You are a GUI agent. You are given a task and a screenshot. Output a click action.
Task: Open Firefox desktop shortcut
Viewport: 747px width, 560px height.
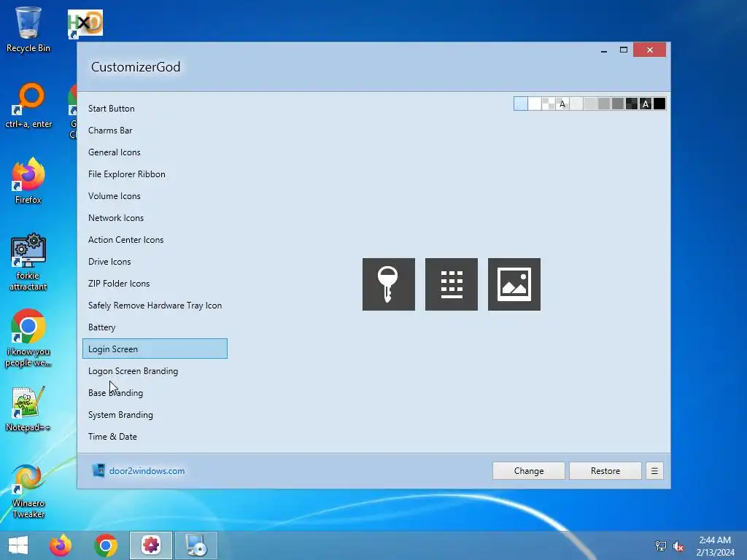[28, 181]
